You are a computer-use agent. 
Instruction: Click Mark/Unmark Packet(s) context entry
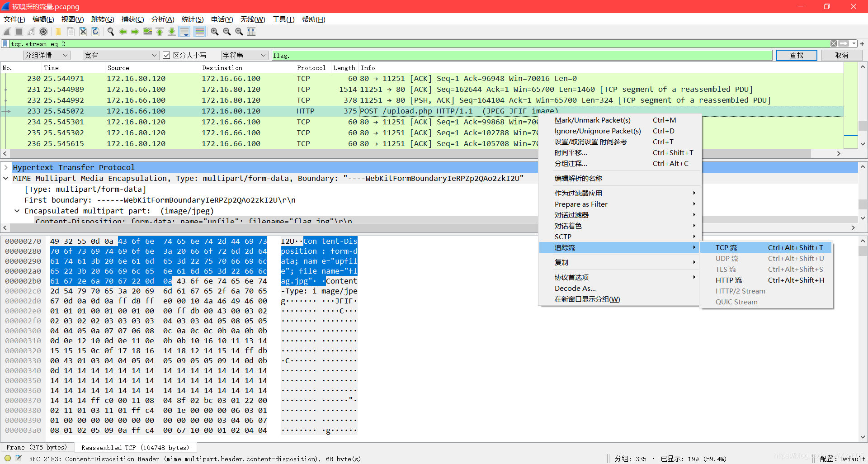[620, 120]
